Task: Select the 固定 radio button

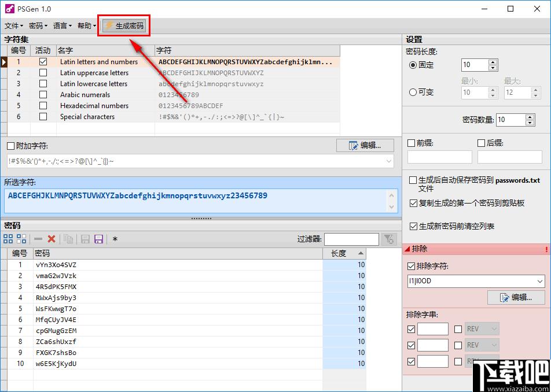Action: (x=413, y=65)
